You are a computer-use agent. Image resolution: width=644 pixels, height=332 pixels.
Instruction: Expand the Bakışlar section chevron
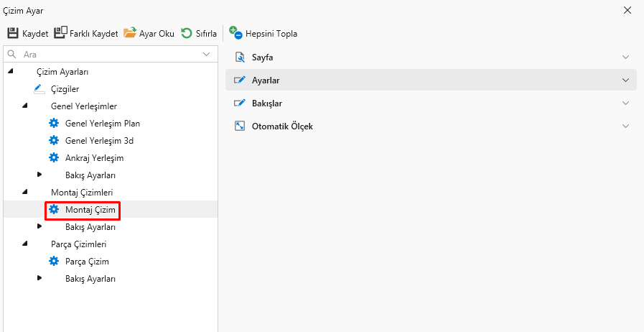(625, 103)
